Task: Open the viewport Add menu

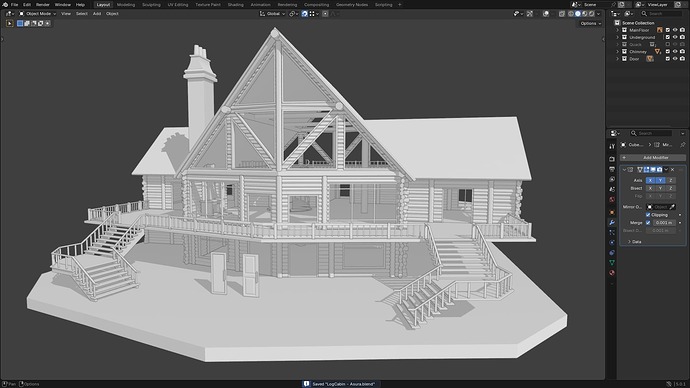Action: pyautogui.click(x=97, y=14)
